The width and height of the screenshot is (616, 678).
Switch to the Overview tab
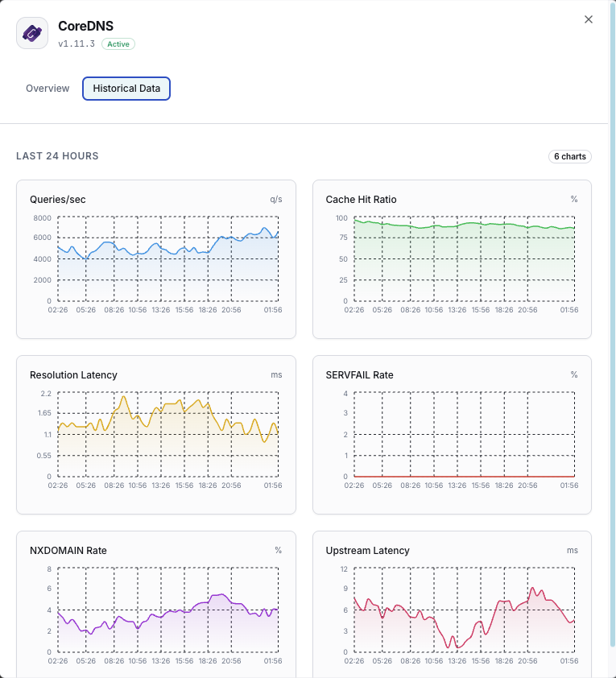point(48,89)
